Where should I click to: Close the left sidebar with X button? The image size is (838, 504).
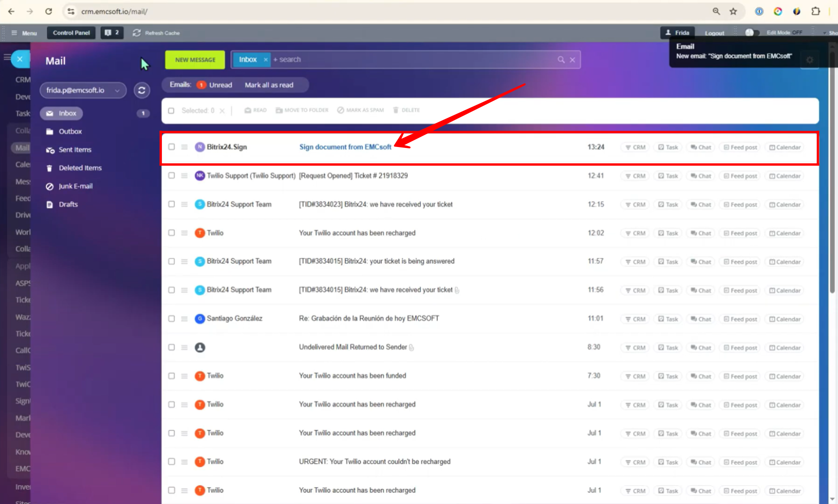[x=20, y=59]
